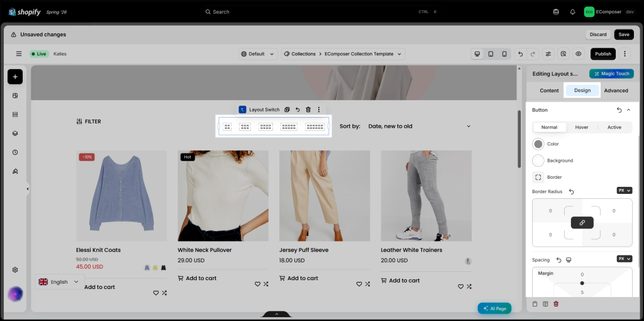This screenshot has width=644, height=321.
Task: Toggle the border radius link button
Action: (582, 223)
